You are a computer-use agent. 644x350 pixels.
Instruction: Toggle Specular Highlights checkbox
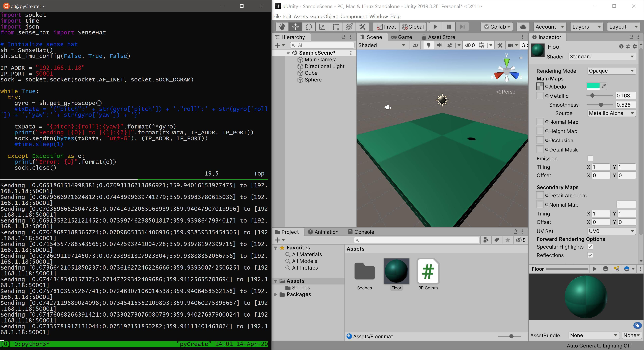[x=590, y=247]
